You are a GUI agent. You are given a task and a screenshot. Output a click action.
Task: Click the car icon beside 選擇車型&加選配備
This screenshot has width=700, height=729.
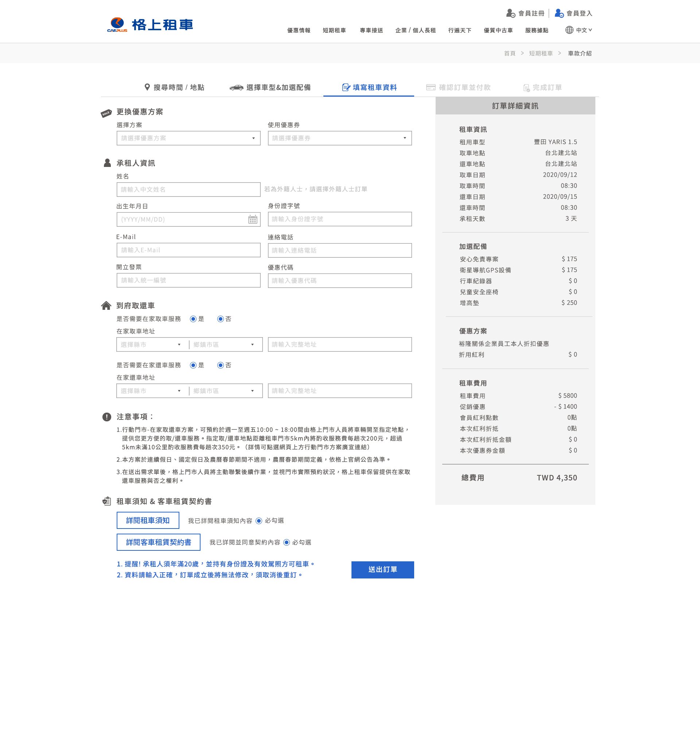click(x=236, y=88)
